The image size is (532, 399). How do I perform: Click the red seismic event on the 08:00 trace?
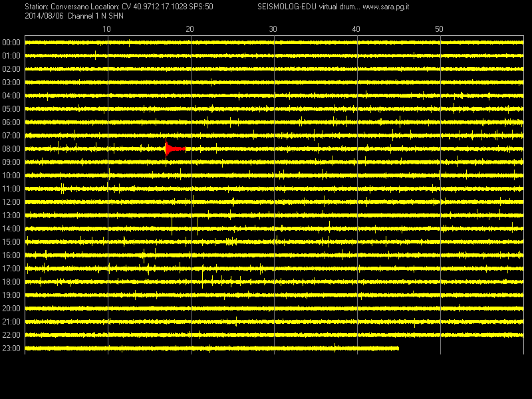coord(175,148)
